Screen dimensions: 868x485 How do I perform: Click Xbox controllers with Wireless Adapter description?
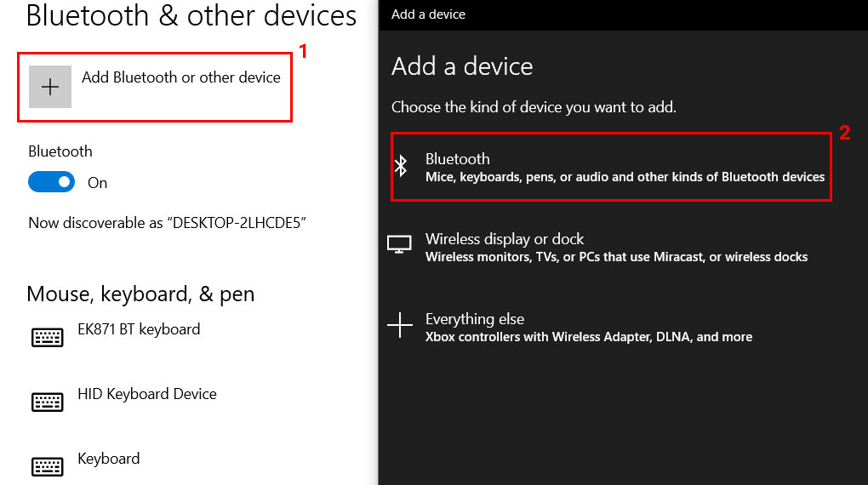tap(588, 337)
